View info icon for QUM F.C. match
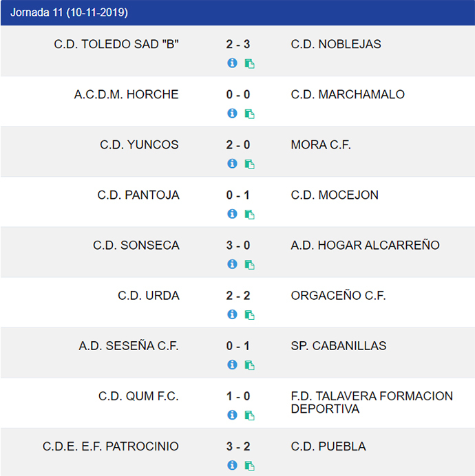The width and height of the screenshot is (475, 476). [x=232, y=415]
